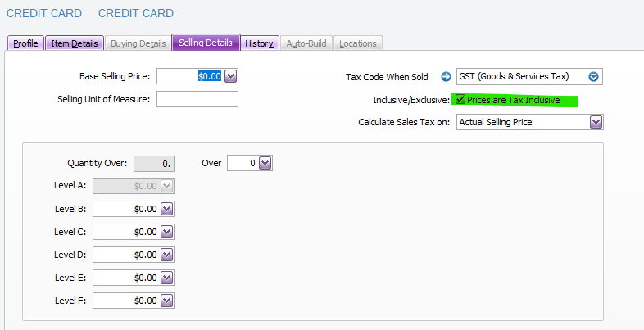
Task: Open the History tab
Action: click(259, 43)
